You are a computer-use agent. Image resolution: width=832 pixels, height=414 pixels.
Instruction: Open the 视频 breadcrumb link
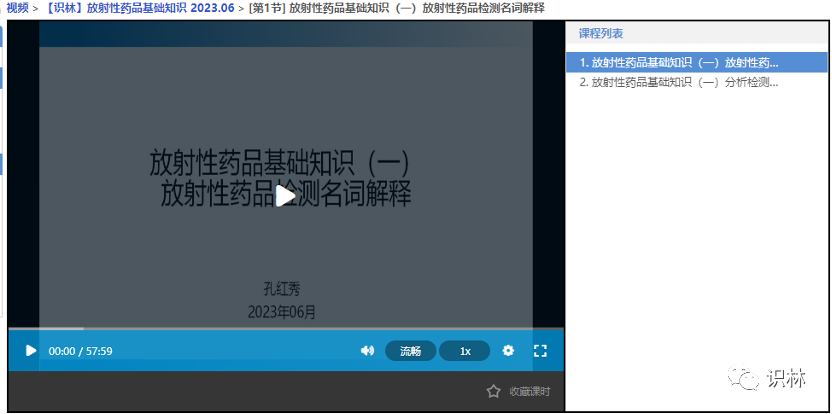tap(18, 8)
